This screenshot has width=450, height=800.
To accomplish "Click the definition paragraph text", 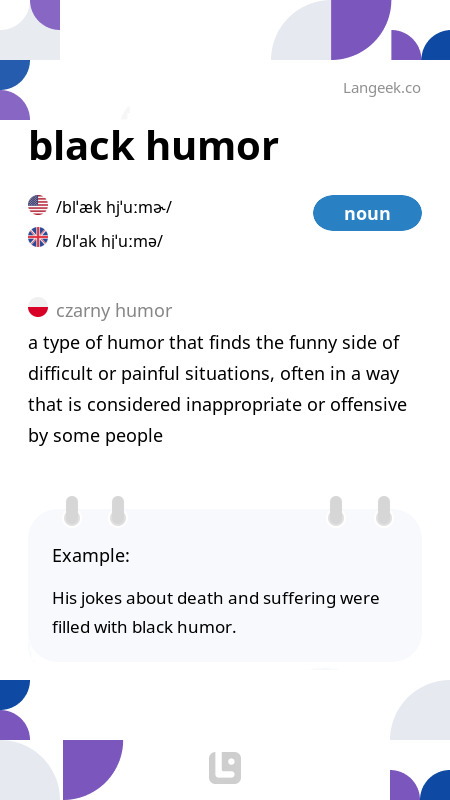I will tap(217, 389).
